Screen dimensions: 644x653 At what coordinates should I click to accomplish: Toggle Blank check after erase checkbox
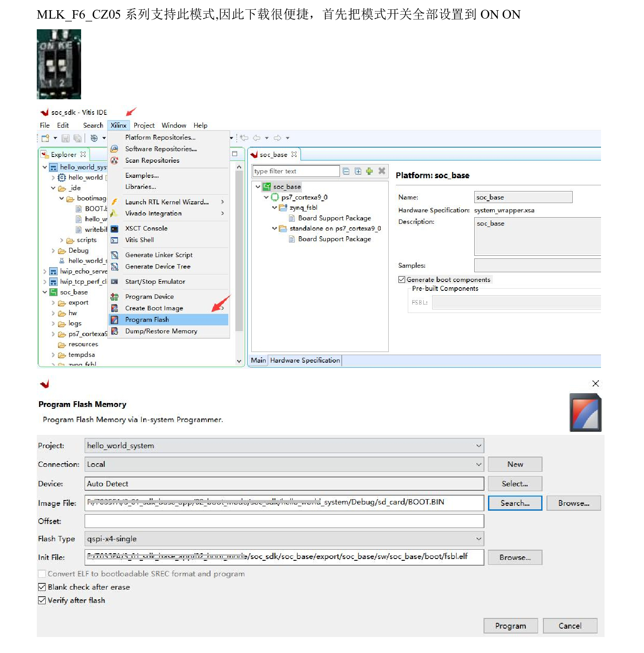(x=42, y=587)
